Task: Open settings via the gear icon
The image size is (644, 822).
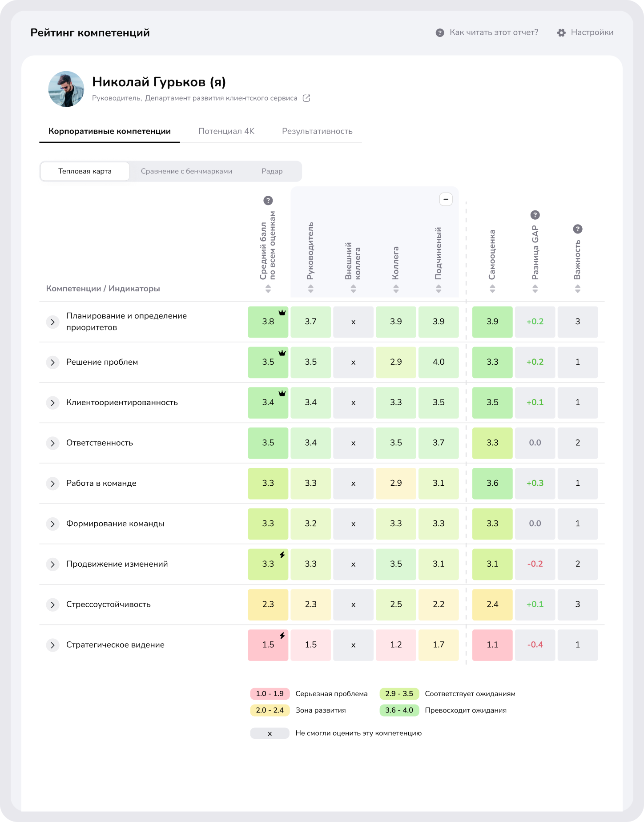Action: click(x=561, y=32)
